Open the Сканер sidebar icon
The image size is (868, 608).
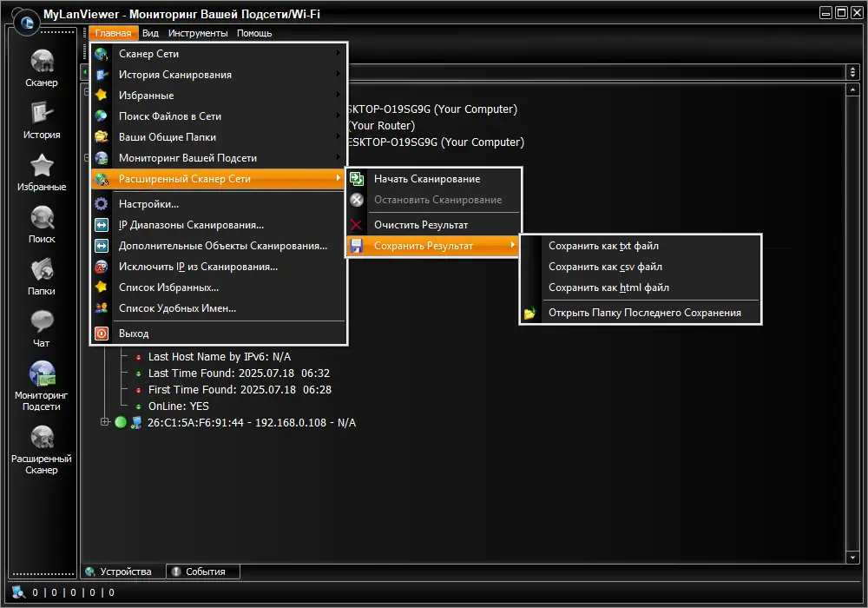42,61
